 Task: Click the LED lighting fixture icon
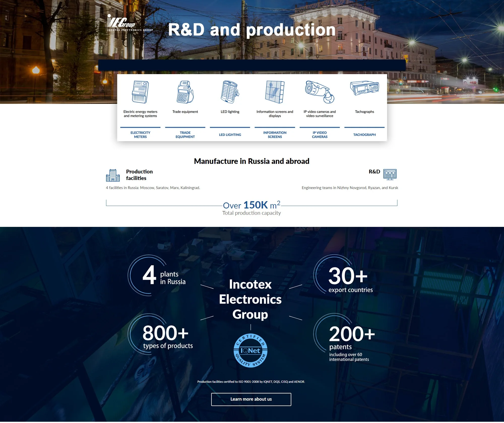point(230,92)
